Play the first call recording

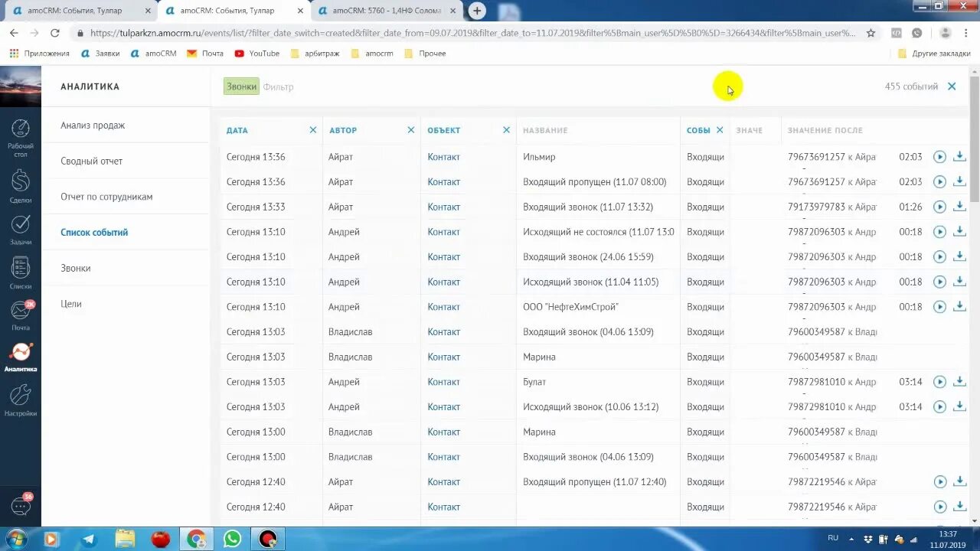[x=939, y=157]
